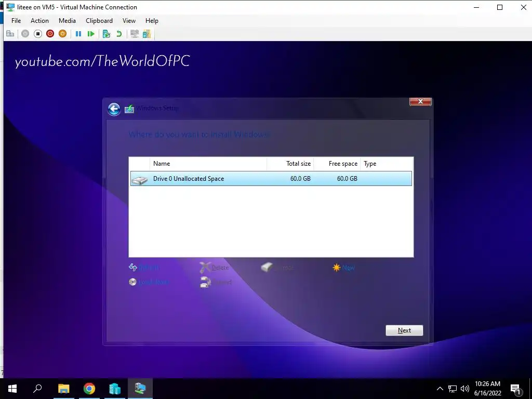Open the notification center icon
The image size is (532, 399).
516,389
